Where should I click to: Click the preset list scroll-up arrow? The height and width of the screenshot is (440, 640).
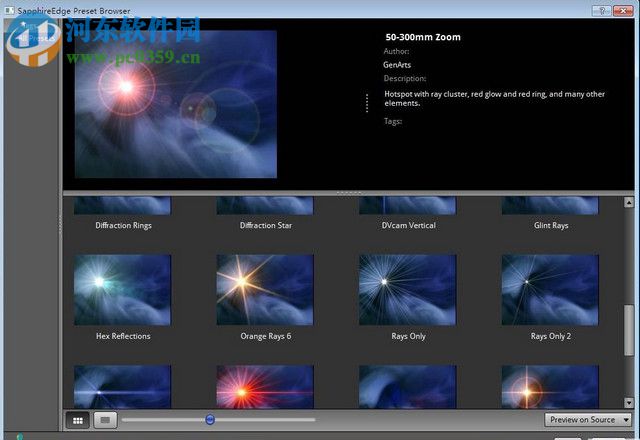pos(629,202)
